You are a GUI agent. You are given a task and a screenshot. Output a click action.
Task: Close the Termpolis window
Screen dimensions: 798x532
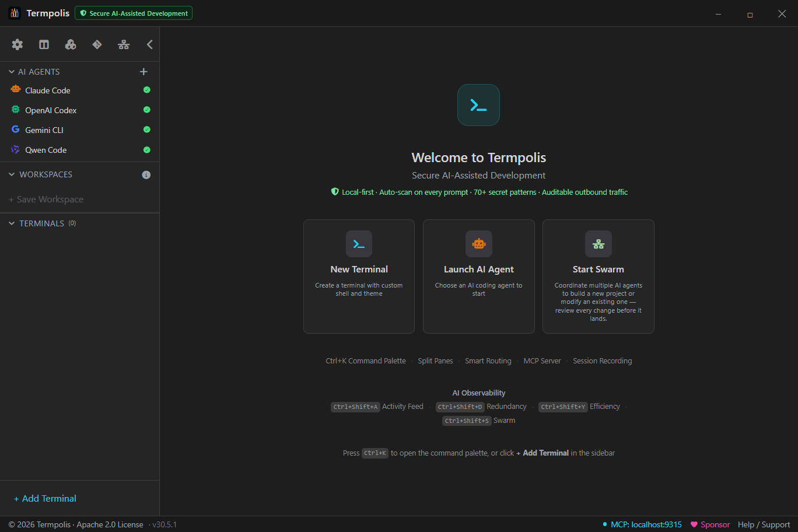782,14
